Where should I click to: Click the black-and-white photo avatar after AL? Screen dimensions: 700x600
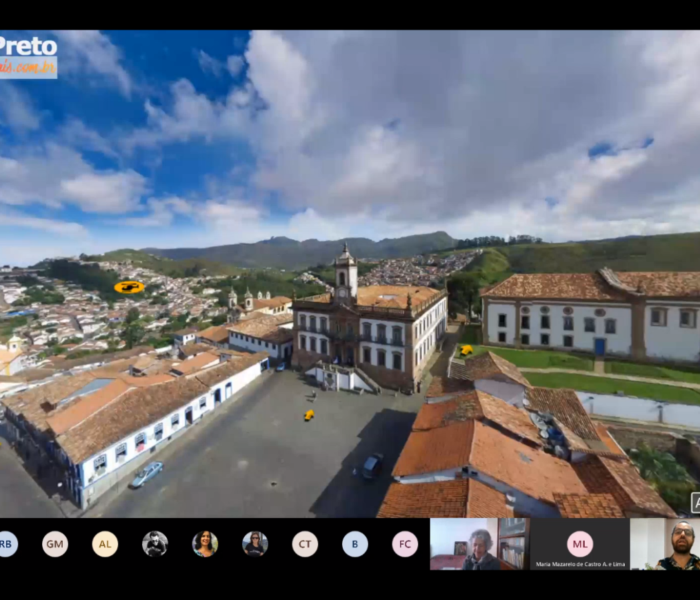155,543
